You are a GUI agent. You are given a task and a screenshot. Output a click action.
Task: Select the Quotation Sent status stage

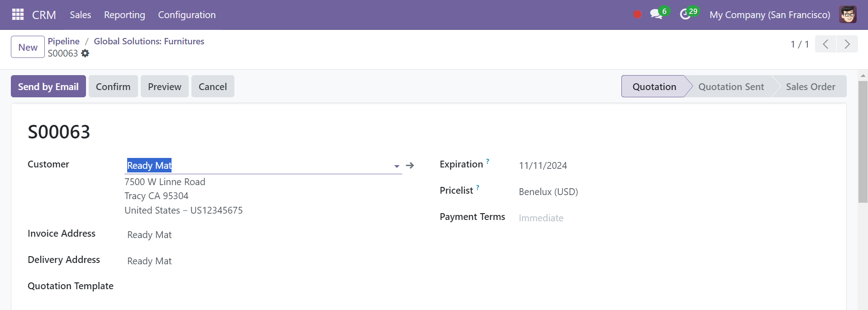pyautogui.click(x=731, y=86)
